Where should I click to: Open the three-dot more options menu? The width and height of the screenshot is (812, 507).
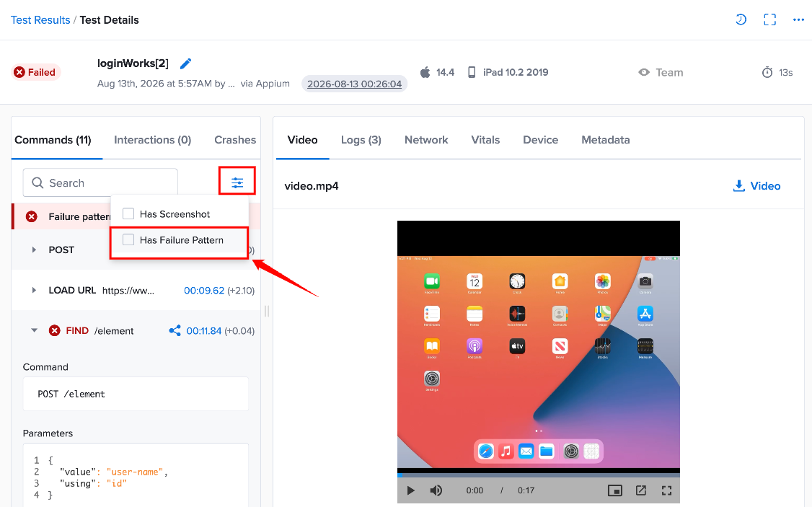[x=798, y=19]
